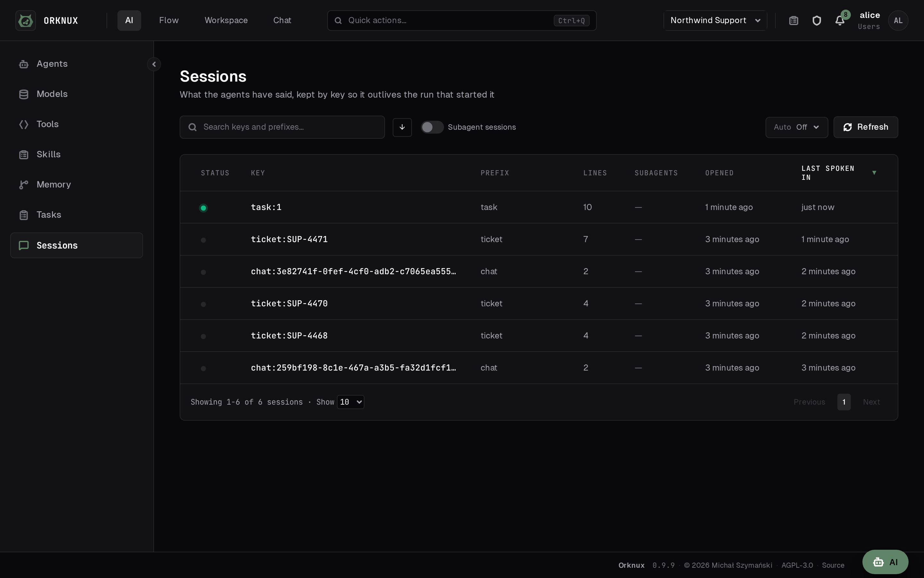This screenshot has height=578, width=924.
Task: Click the green status dot of task:1
Action: click(203, 208)
